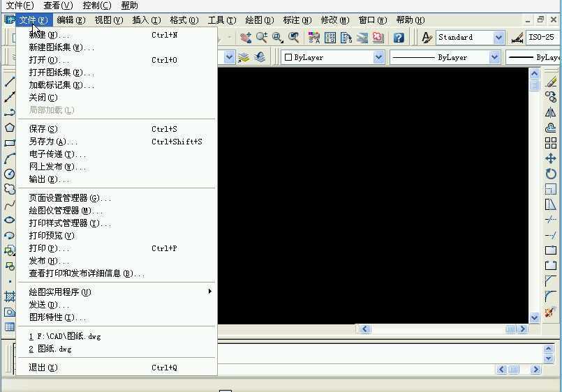The image size is (562, 392).
Task: Choose 输出(E) from File menu
Action: click(x=117, y=179)
